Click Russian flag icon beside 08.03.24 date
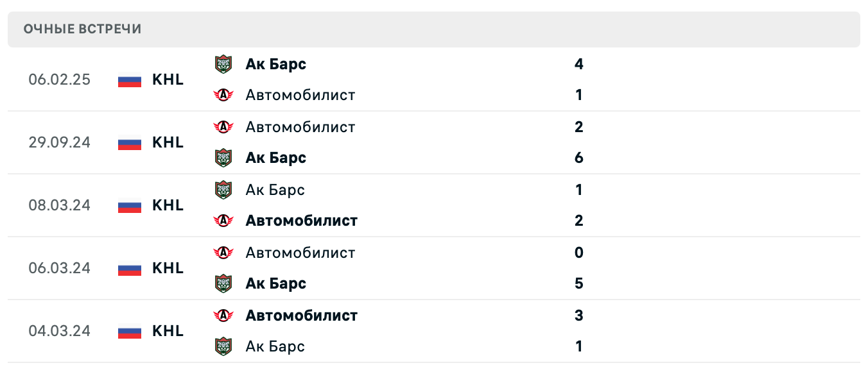This screenshot has height=372, width=868. 129,206
